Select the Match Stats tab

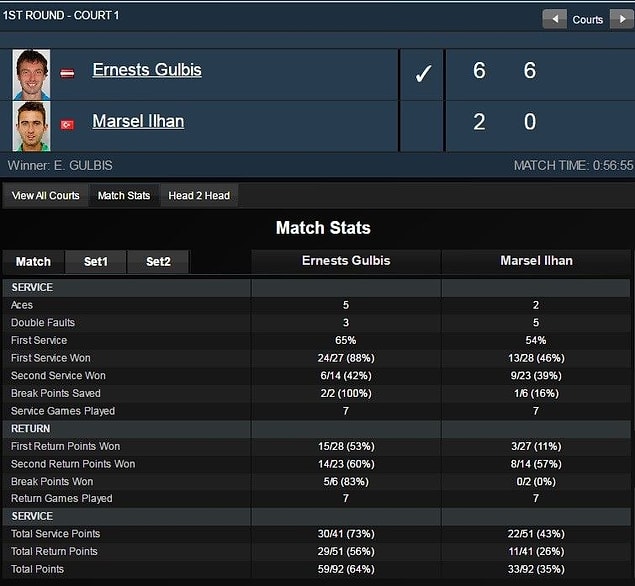pyautogui.click(x=124, y=196)
